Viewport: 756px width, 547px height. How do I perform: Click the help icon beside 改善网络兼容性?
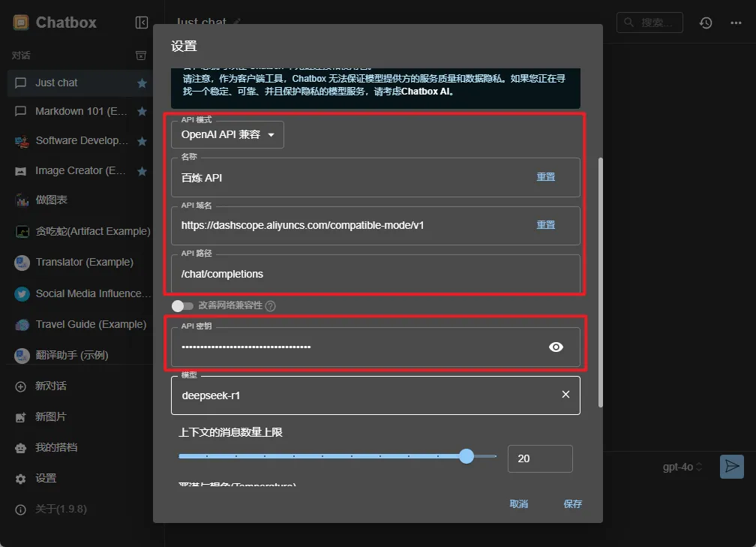[x=271, y=306]
